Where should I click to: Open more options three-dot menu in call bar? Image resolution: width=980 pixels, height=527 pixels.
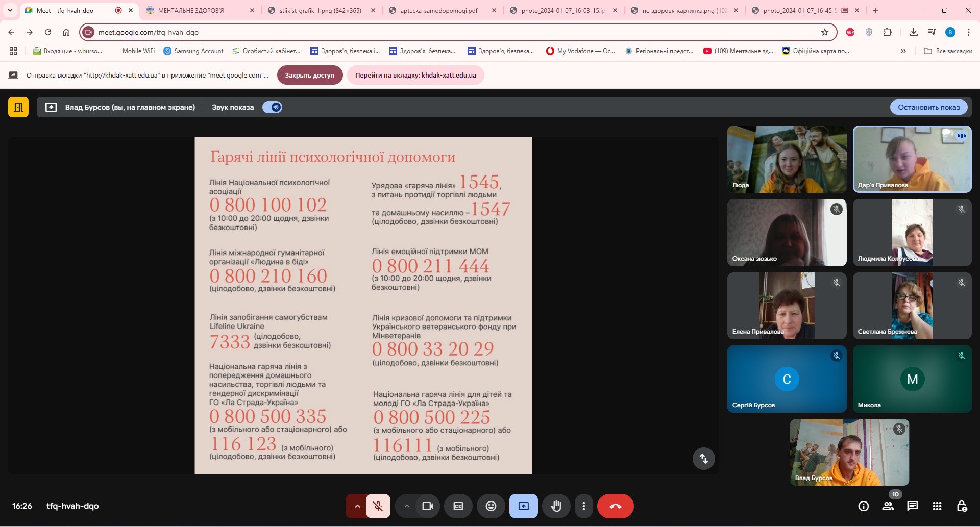(x=583, y=506)
